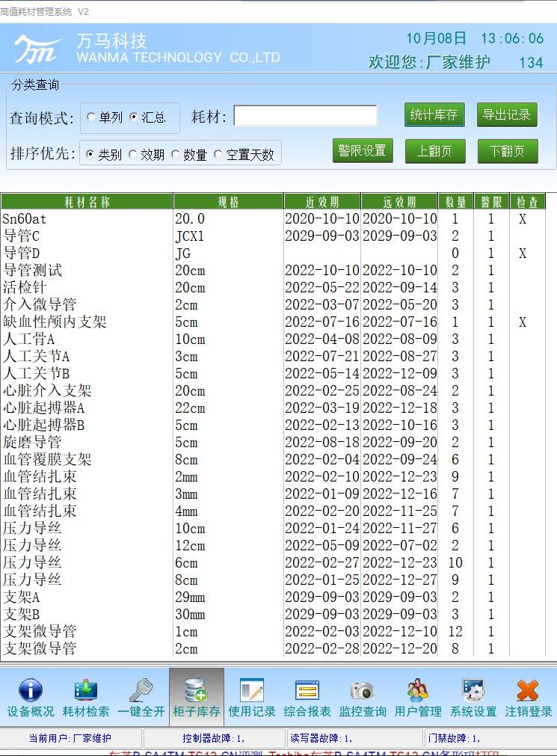Image resolution: width=557 pixels, height=756 pixels.
Task: Open the 综合报表 reports icon
Action: (x=307, y=690)
